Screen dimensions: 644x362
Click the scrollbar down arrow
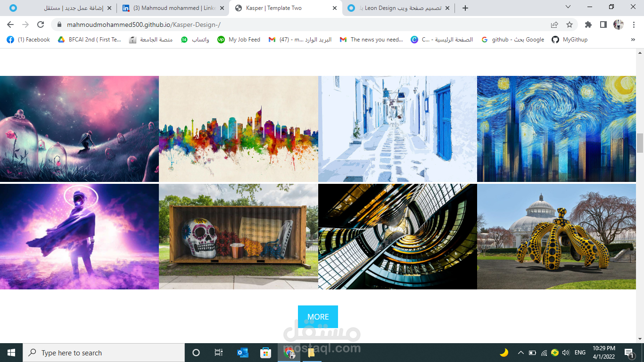640,339
